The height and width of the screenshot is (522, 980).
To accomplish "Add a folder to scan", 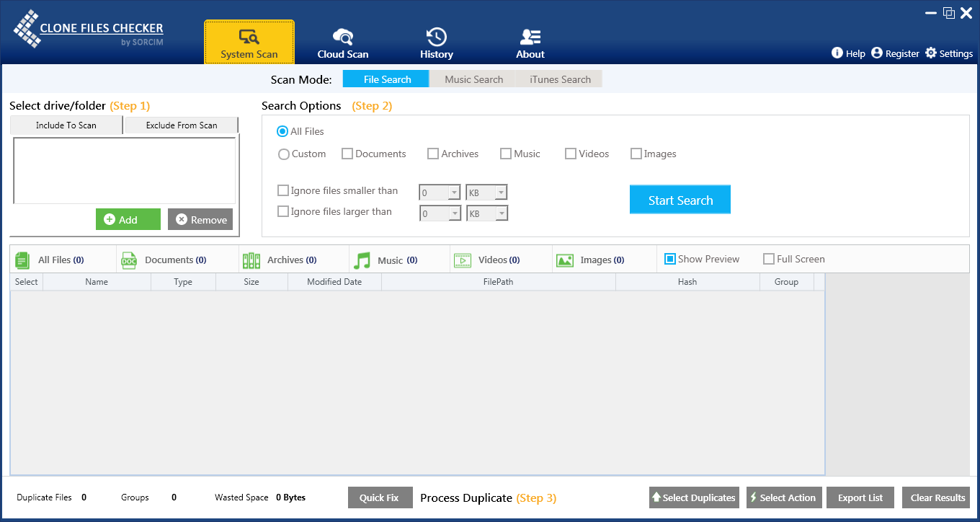I will pos(128,219).
